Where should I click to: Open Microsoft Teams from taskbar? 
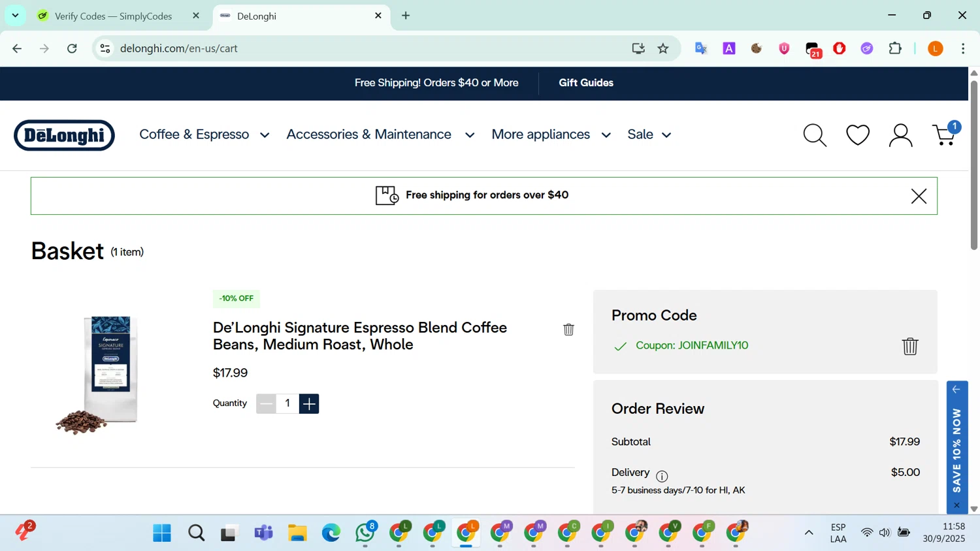coord(263,533)
